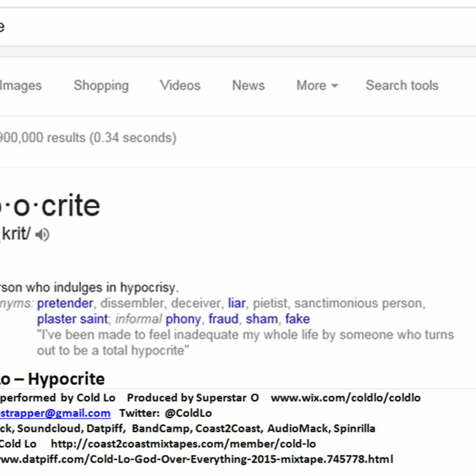Play the hypocrite pronunciation audio

pyautogui.click(x=42, y=234)
